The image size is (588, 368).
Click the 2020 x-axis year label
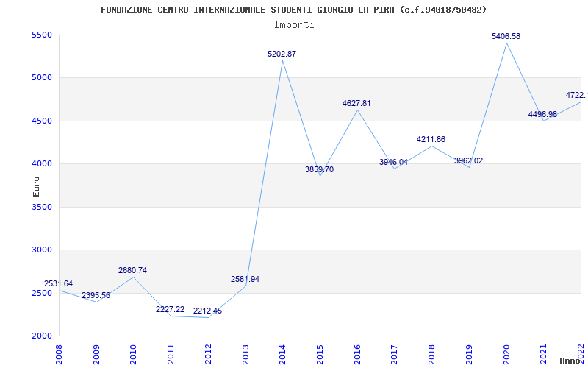coord(506,354)
